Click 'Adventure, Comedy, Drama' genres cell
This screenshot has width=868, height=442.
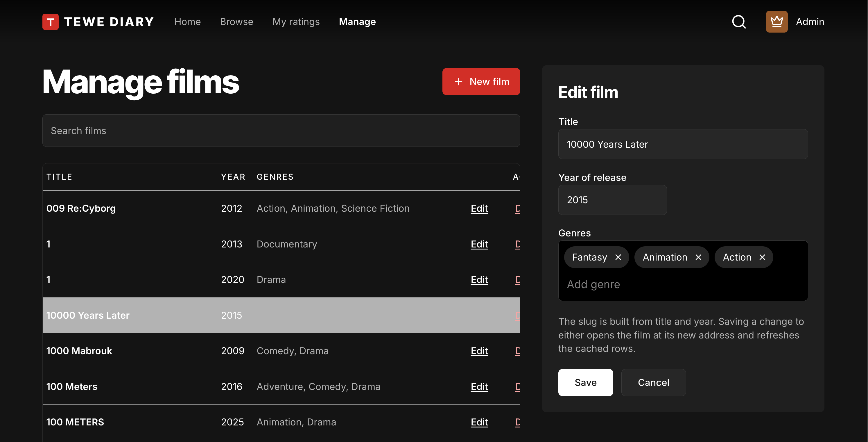pos(318,386)
